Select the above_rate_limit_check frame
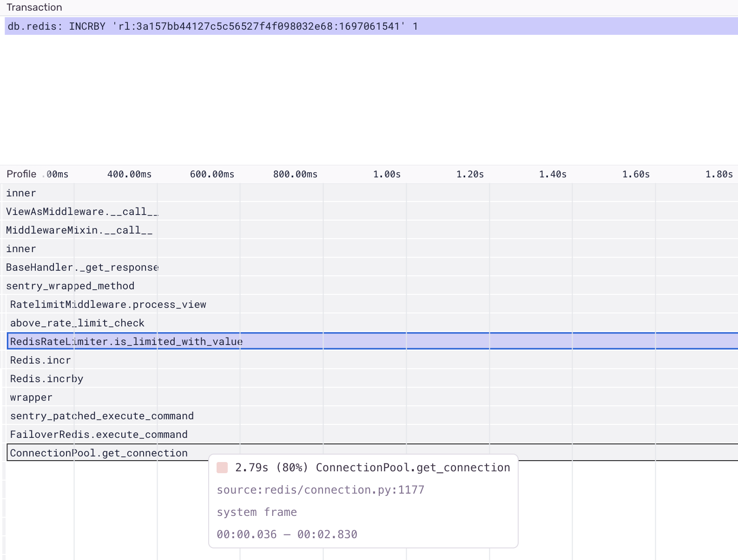Image resolution: width=738 pixels, height=560 pixels. [77, 323]
